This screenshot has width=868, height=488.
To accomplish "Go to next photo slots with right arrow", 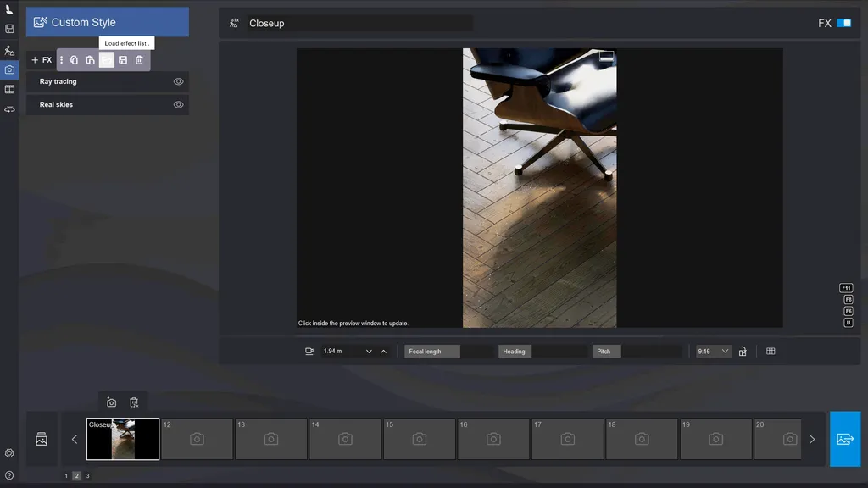I will [x=811, y=440].
